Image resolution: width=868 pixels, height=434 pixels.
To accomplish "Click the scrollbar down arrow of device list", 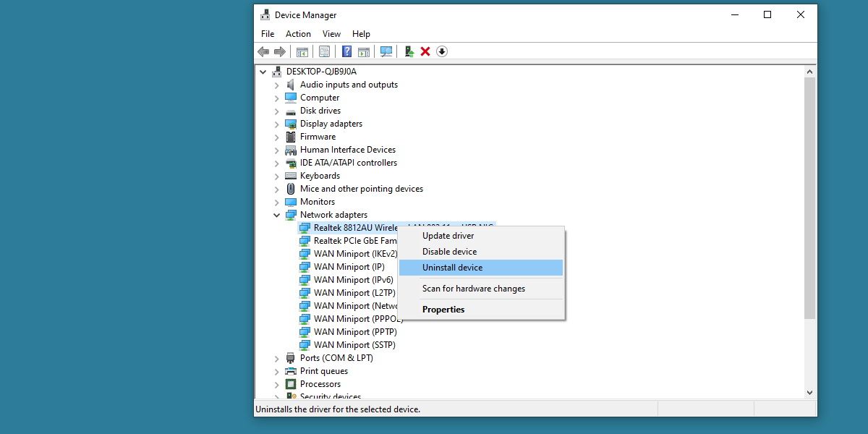I will pos(809,392).
